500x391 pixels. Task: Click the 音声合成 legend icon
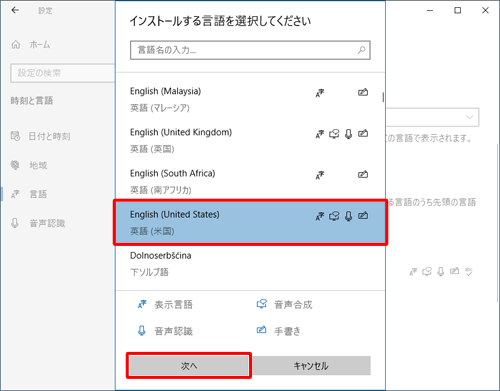pyautogui.click(x=262, y=304)
